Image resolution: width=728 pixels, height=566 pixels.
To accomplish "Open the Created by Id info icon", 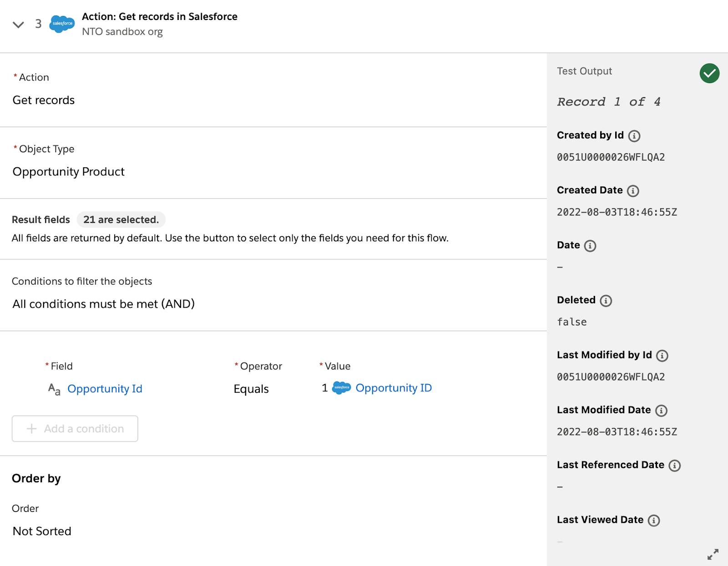I will (x=634, y=136).
